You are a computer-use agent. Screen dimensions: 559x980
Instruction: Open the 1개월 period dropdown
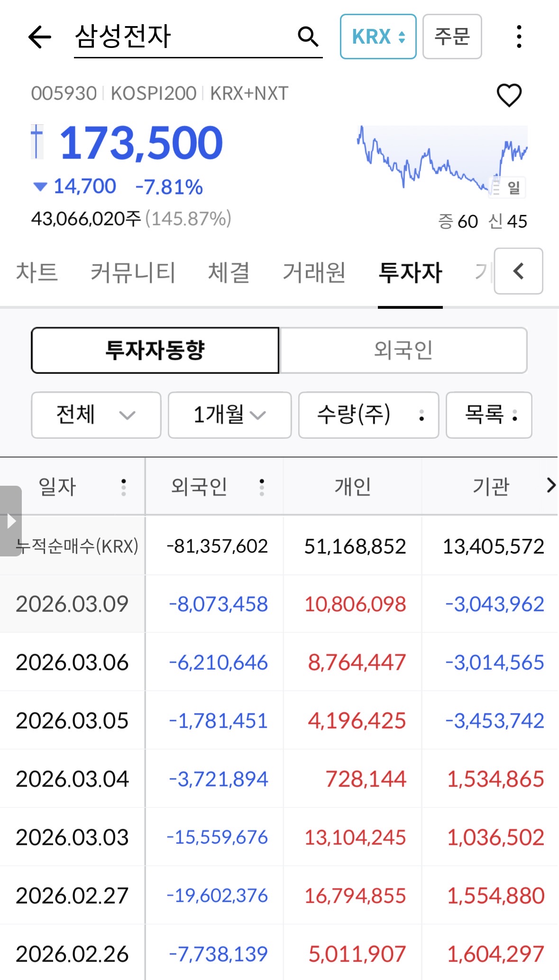pos(229,415)
